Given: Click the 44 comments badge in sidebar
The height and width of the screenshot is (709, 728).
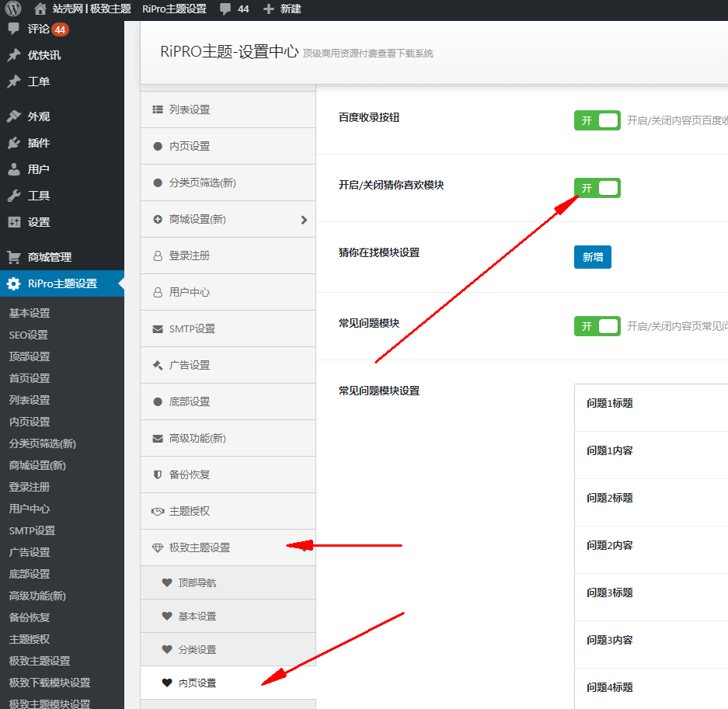Looking at the screenshot, I should [x=60, y=30].
